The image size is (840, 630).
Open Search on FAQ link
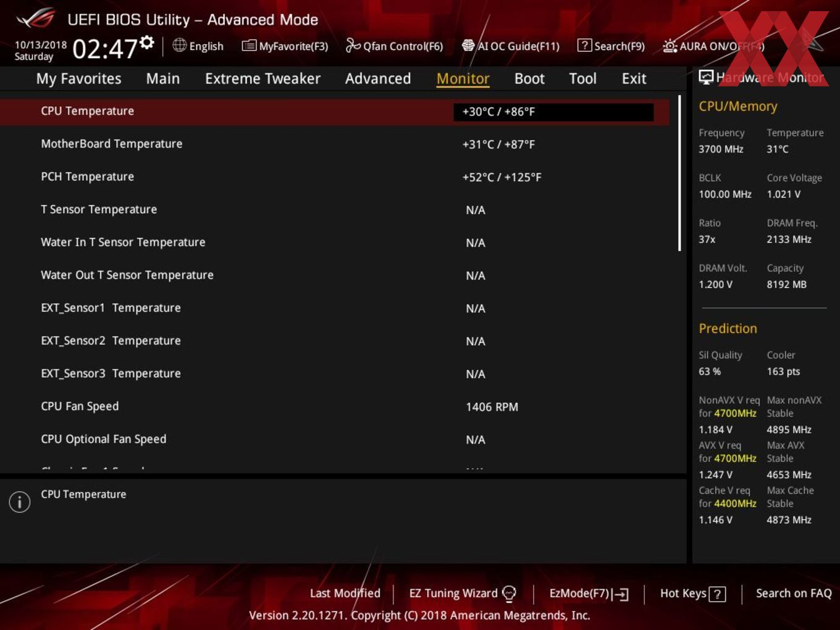794,593
